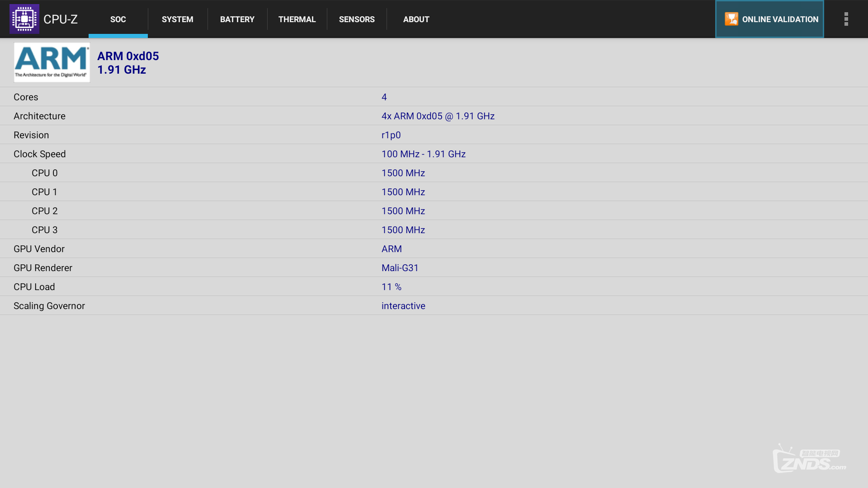Click the Scaling Governor label
This screenshot has height=488, width=868.
(x=49, y=306)
